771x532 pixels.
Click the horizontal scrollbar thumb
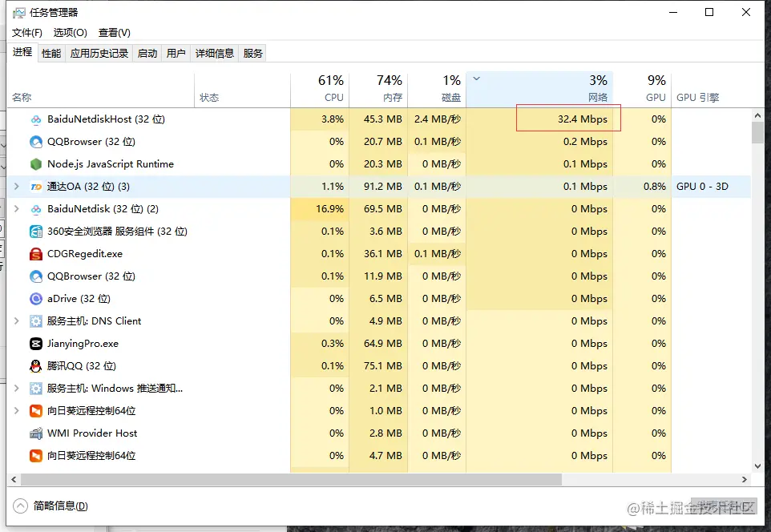pyautogui.click(x=291, y=479)
